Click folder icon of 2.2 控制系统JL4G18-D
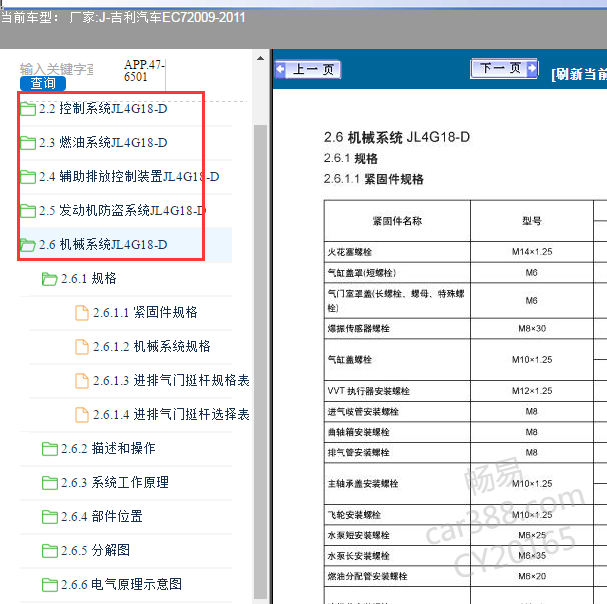The width and height of the screenshot is (607, 604). (x=28, y=109)
